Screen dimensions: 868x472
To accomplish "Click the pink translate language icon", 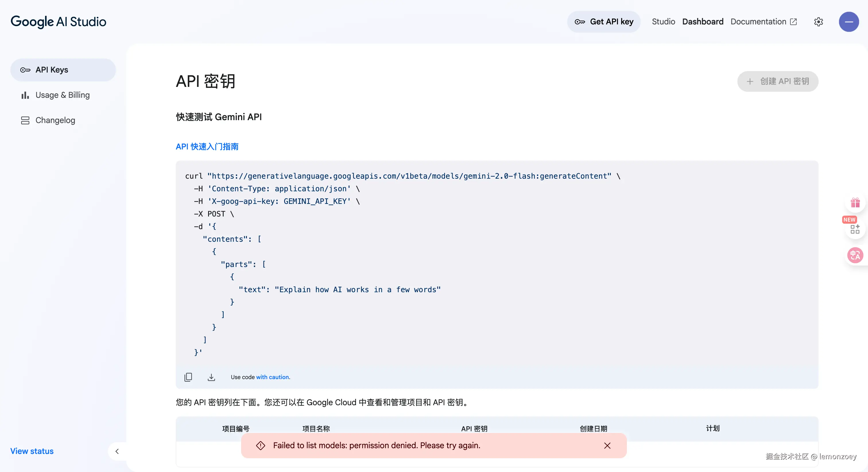I will (855, 255).
